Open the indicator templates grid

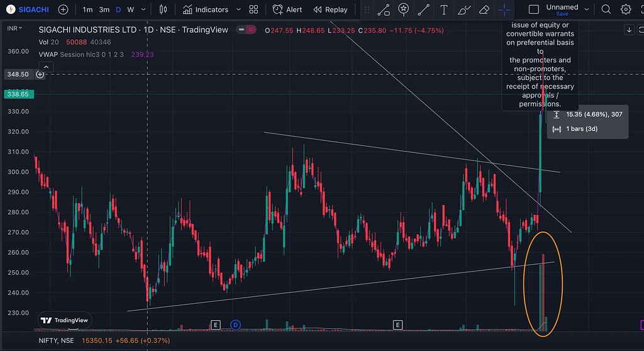(x=253, y=9)
